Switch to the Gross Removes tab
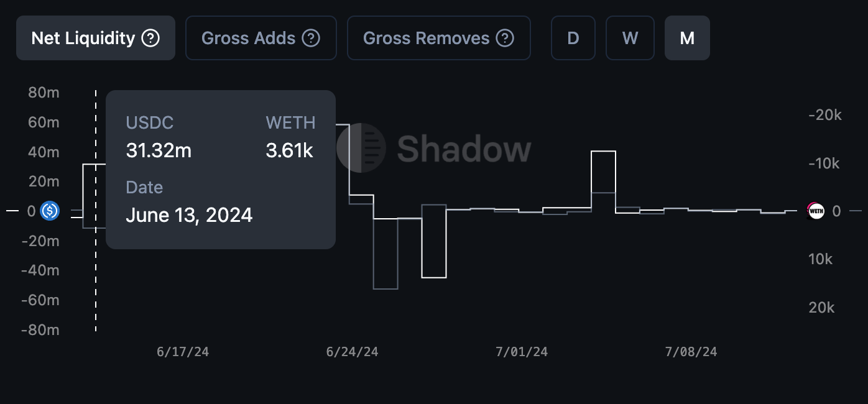This screenshot has width=868, height=404. coord(439,38)
